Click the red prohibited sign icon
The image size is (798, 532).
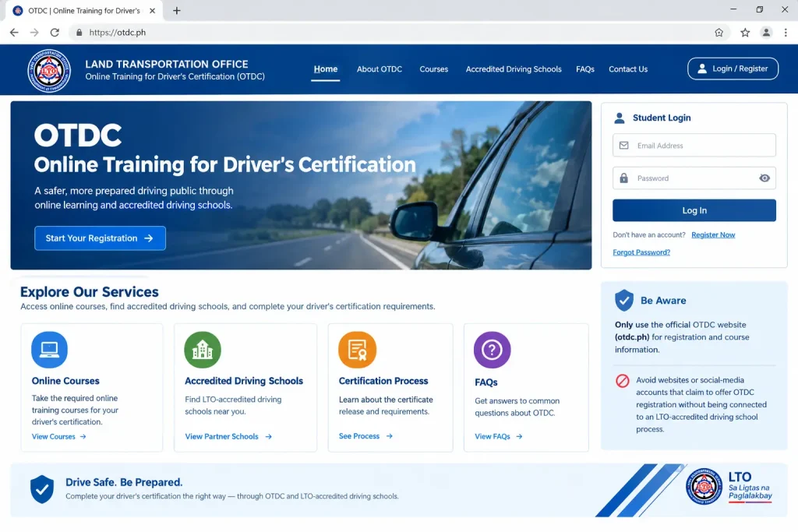[623, 380]
